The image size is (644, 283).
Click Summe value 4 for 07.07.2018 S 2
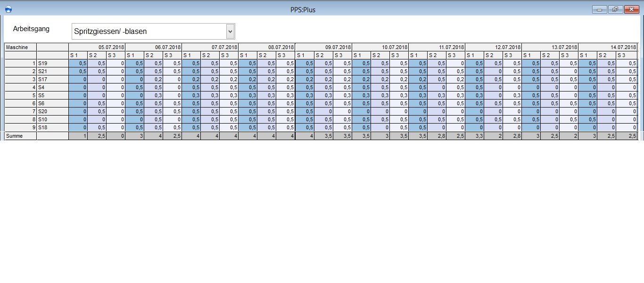[210, 136]
